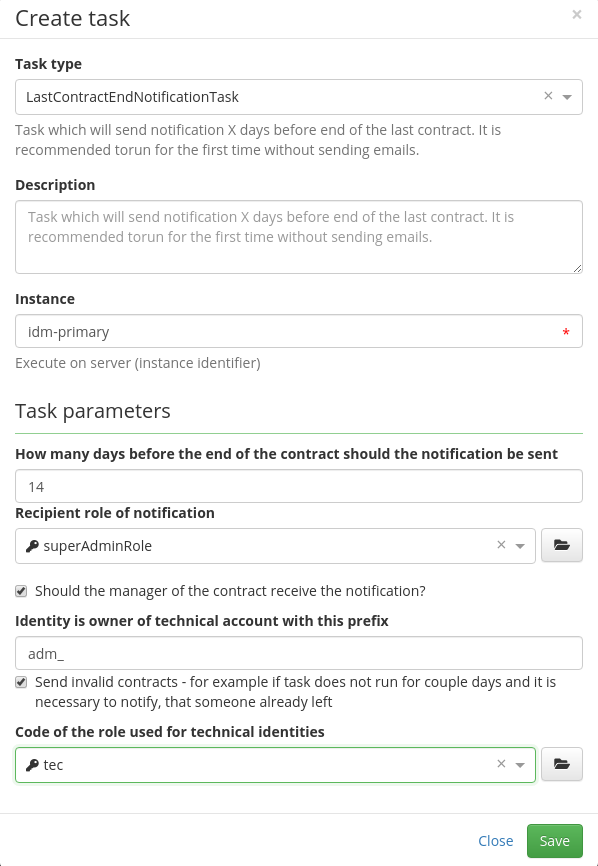598x866 pixels.
Task: Click the Description textarea resize handle corner
Action: click(x=577, y=268)
